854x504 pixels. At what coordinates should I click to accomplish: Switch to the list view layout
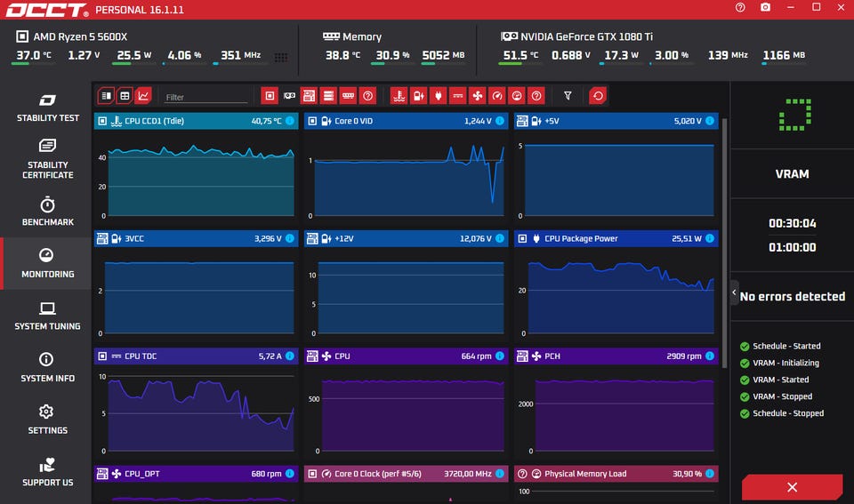(x=106, y=96)
